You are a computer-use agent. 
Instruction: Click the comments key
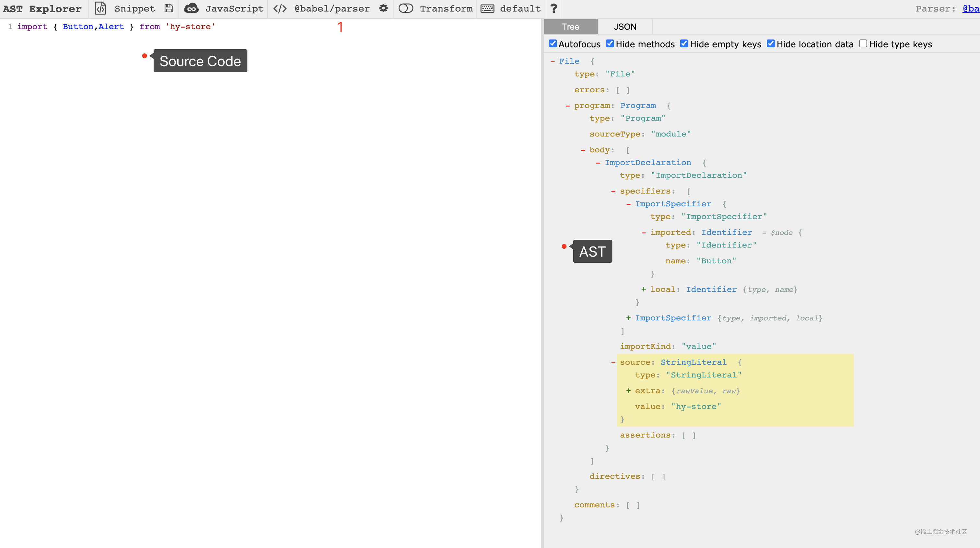(595, 505)
